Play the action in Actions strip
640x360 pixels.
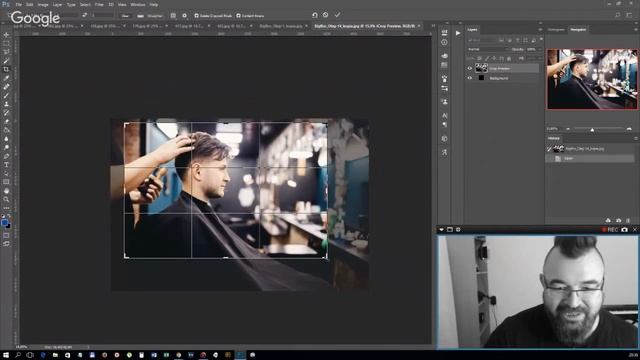pos(458,33)
